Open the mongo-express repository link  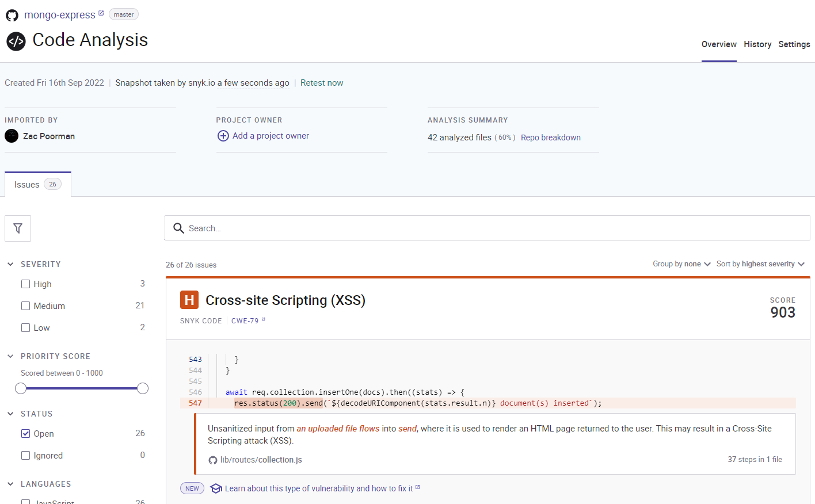coord(60,15)
